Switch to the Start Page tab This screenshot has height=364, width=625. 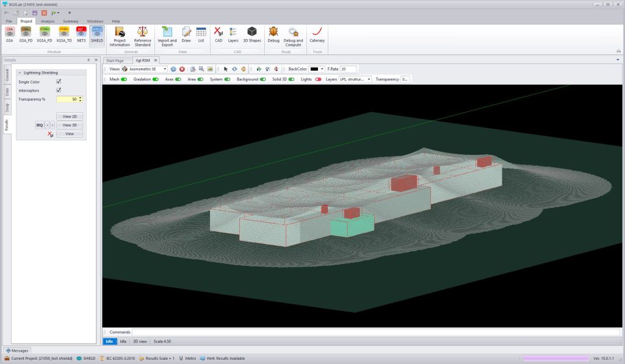click(x=115, y=60)
